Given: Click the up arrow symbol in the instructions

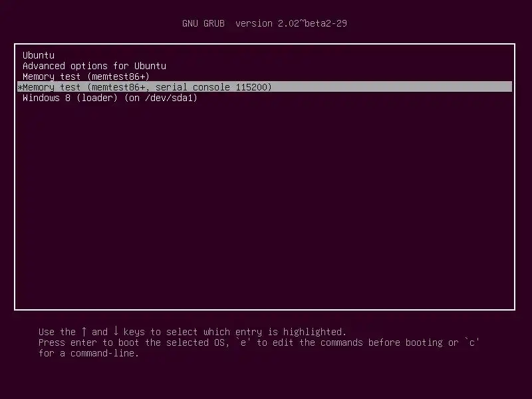Looking at the screenshot, I should tap(84, 331).
